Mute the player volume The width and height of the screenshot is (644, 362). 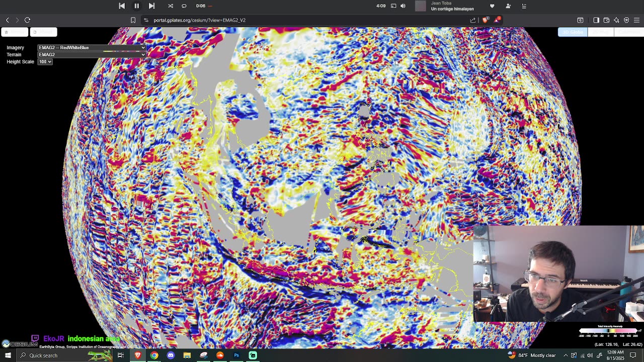click(x=403, y=6)
